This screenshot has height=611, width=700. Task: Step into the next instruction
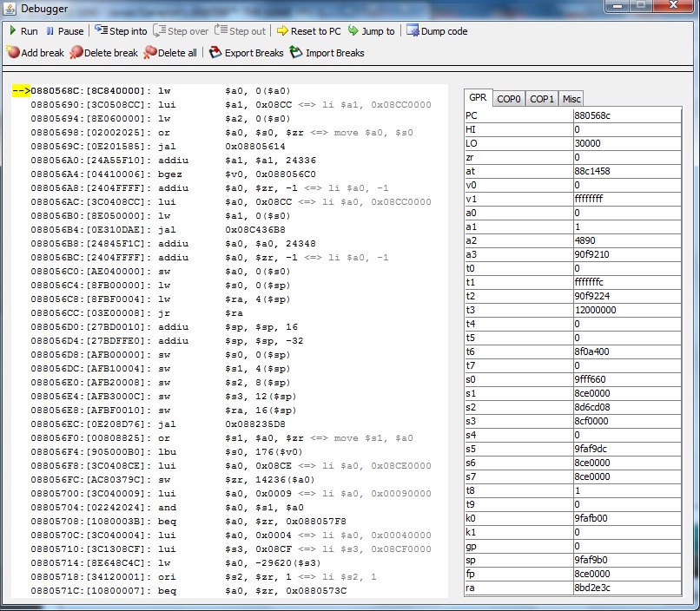click(121, 31)
